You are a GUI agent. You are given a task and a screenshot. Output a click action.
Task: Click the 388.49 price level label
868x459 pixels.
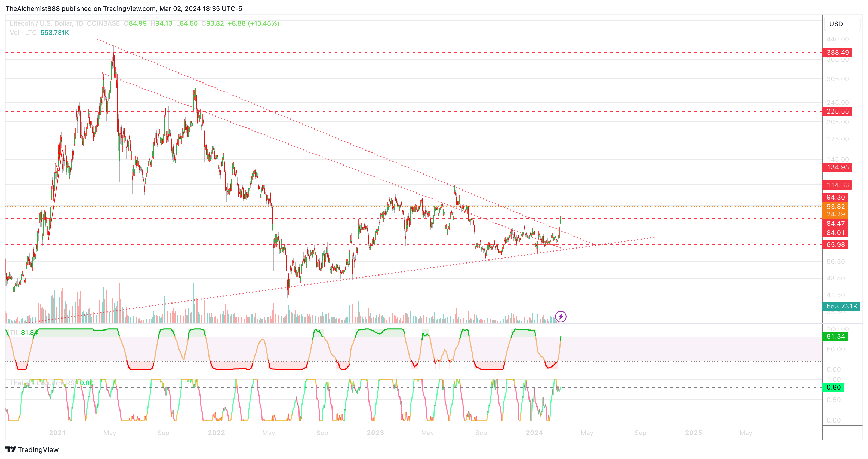837,52
